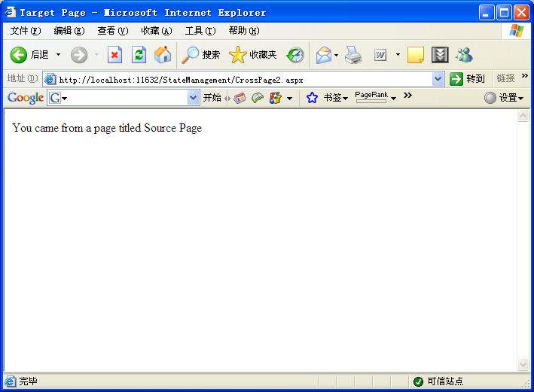534x392 pixels.
Task: Click the scrollbar up arrow
Action: [523, 116]
